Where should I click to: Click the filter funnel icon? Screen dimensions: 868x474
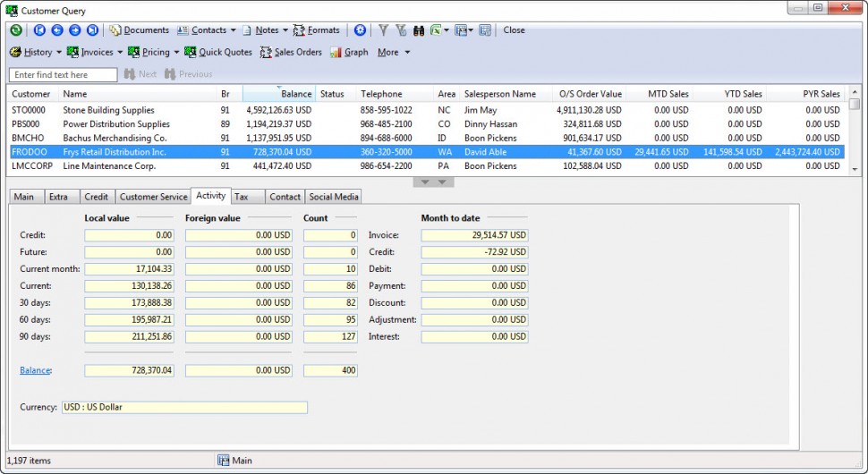383,30
